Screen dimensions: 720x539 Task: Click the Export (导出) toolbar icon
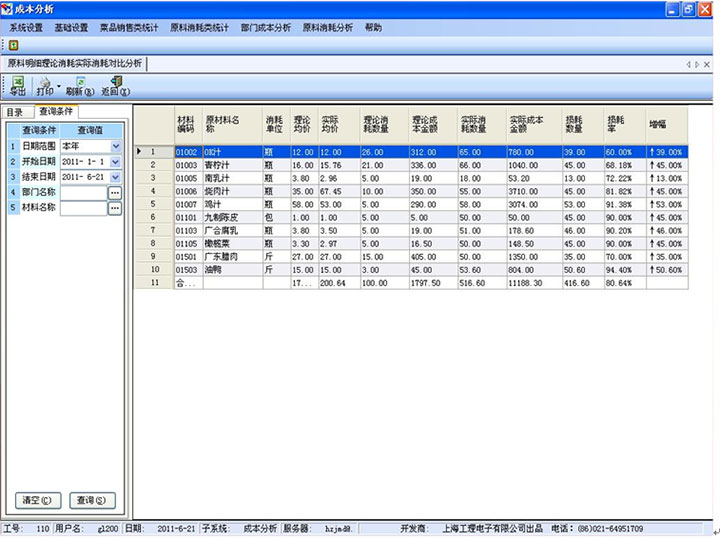(x=18, y=86)
